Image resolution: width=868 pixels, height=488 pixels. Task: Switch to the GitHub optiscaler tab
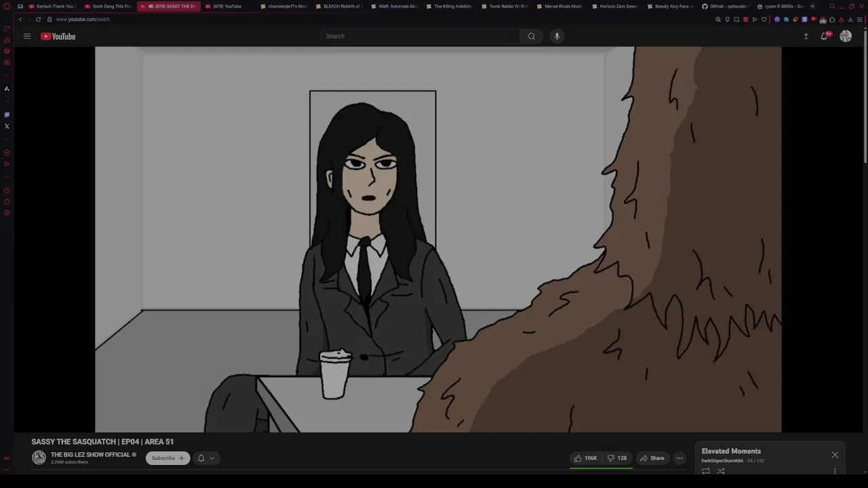click(725, 6)
